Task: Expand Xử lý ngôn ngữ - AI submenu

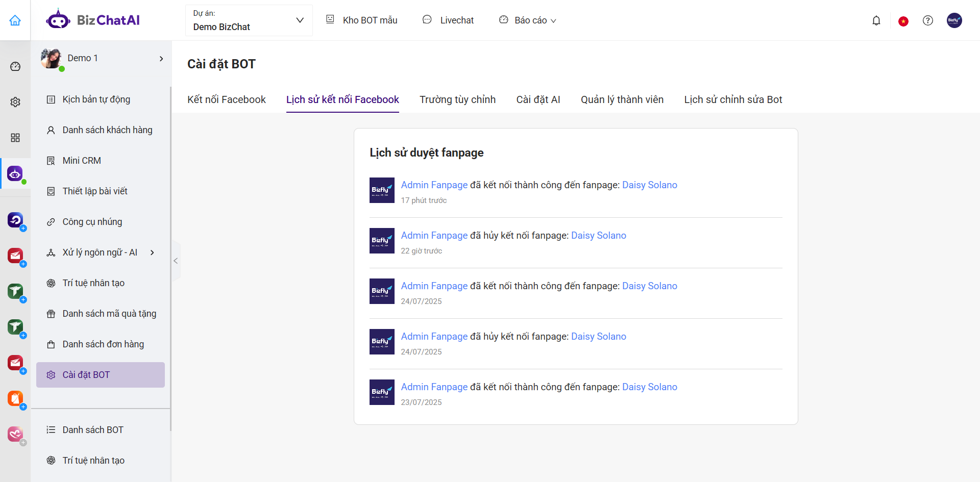Action: click(x=152, y=252)
